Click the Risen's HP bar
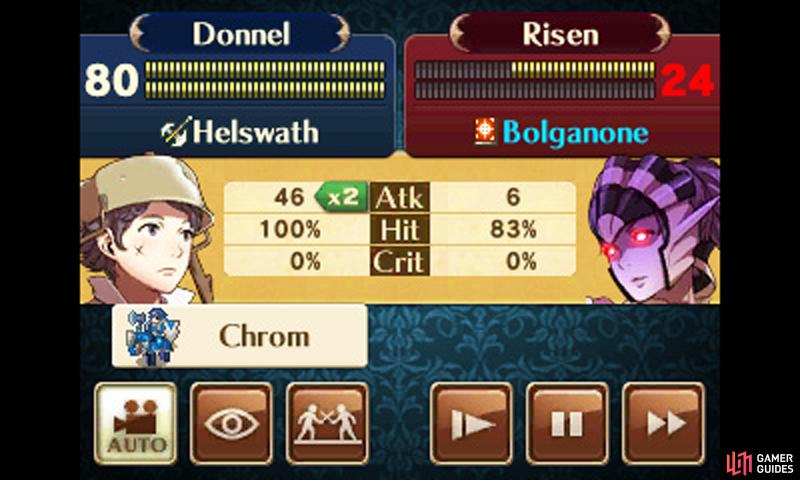Image resolution: width=800 pixels, height=480 pixels. 535,80
